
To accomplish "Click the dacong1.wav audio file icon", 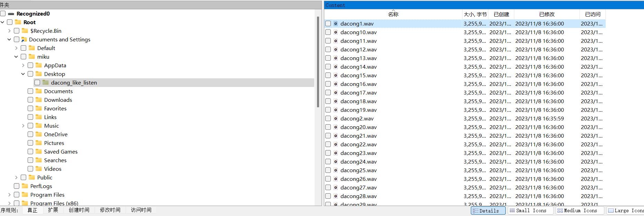I will click(x=336, y=24).
